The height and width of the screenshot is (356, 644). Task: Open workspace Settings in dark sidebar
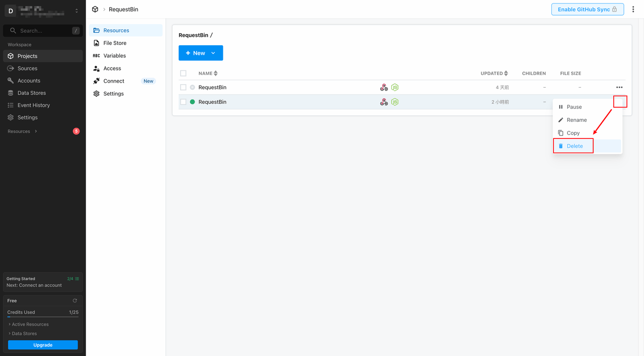click(43, 117)
